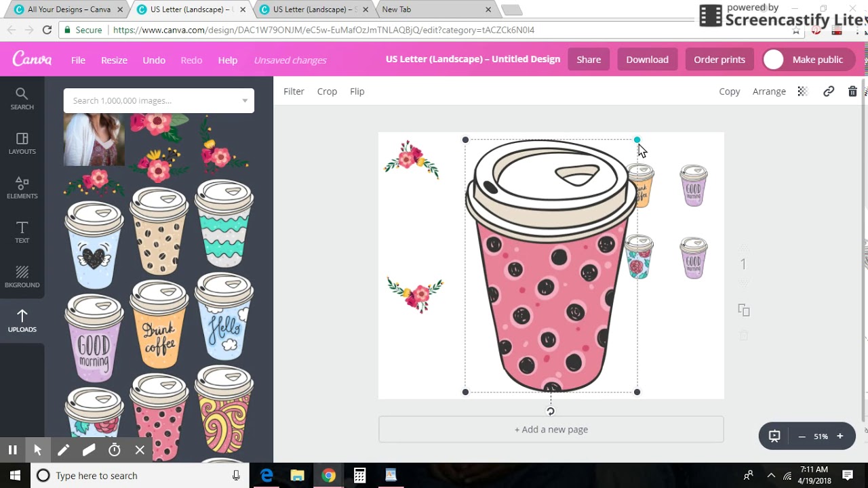Image resolution: width=868 pixels, height=488 pixels.
Task: Click the copy page icon beside canvas
Action: pos(744,310)
